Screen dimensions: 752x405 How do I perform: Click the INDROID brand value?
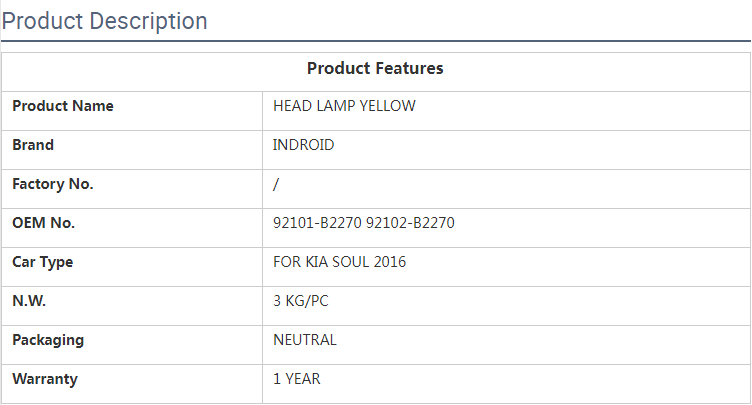pyautogui.click(x=303, y=145)
